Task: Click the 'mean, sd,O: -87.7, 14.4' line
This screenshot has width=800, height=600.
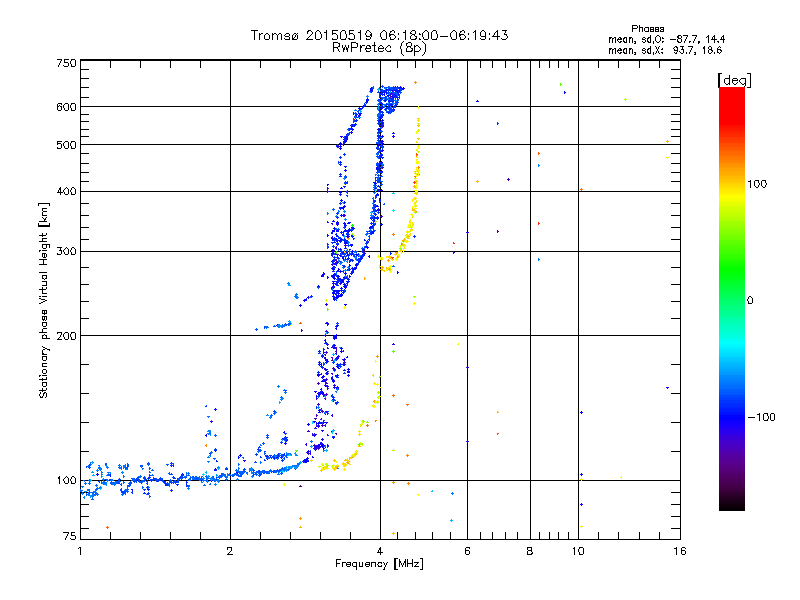Action: tap(666, 39)
